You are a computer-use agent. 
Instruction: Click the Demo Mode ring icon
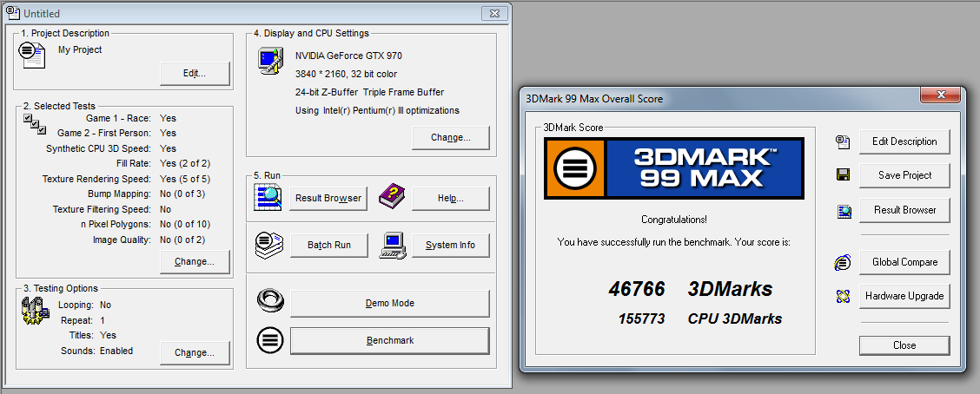(x=270, y=301)
